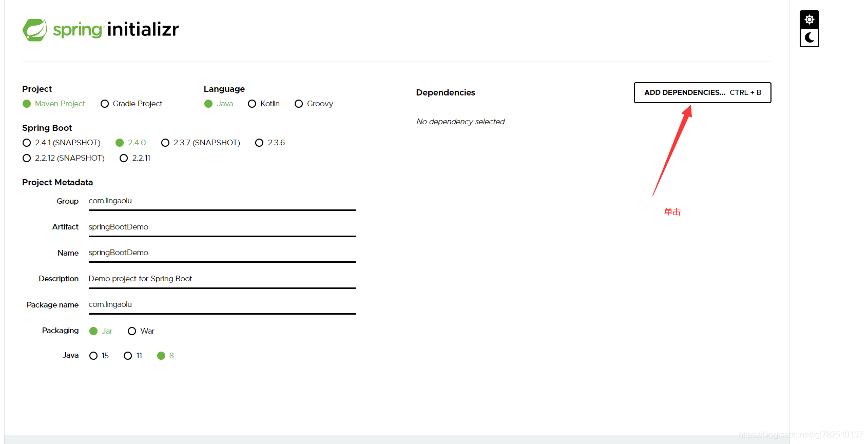Select War packaging option
The image size is (868, 444).
(x=141, y=331)
